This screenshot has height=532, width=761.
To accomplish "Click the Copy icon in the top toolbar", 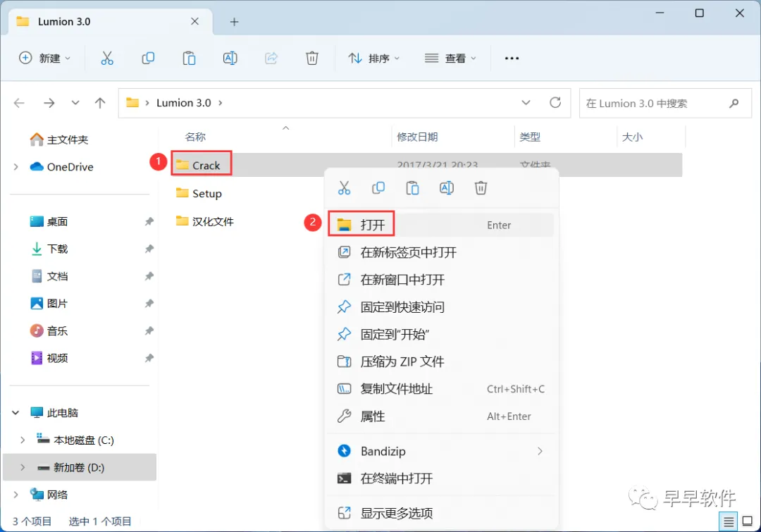I will (x=148, y=58).
